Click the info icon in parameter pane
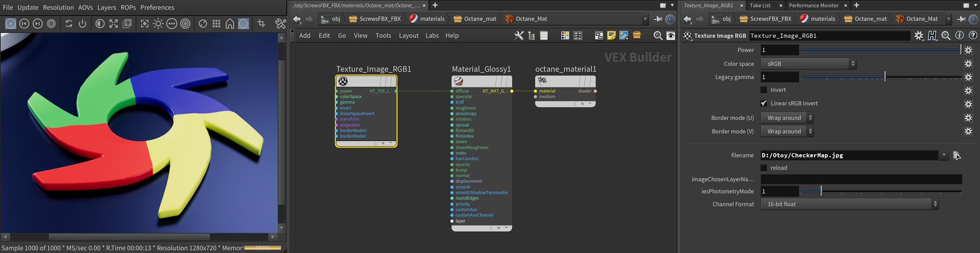This screenshot has width=980, height=253. [x=960, y=36]
